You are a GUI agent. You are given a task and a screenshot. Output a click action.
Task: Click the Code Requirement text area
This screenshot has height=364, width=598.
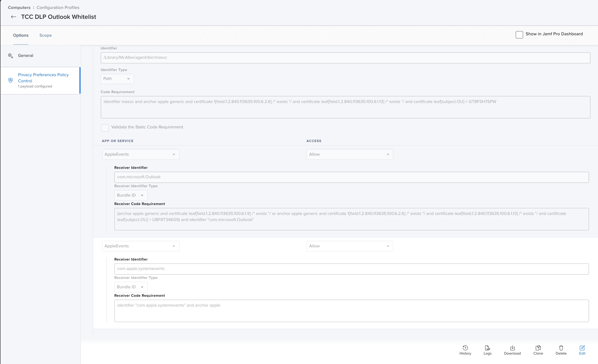pyautogui.click(x=345, y=107)
